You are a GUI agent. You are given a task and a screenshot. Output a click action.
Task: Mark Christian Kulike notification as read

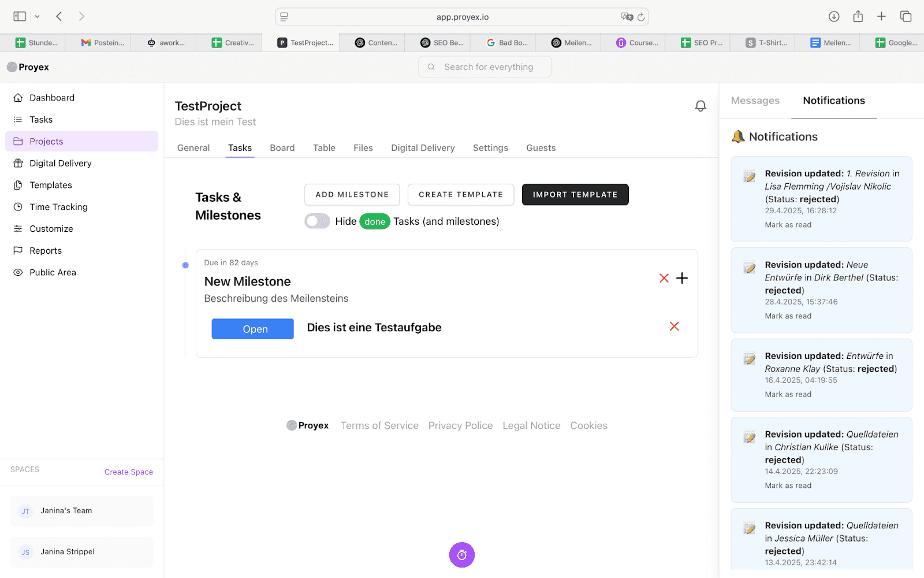(788, 486)
